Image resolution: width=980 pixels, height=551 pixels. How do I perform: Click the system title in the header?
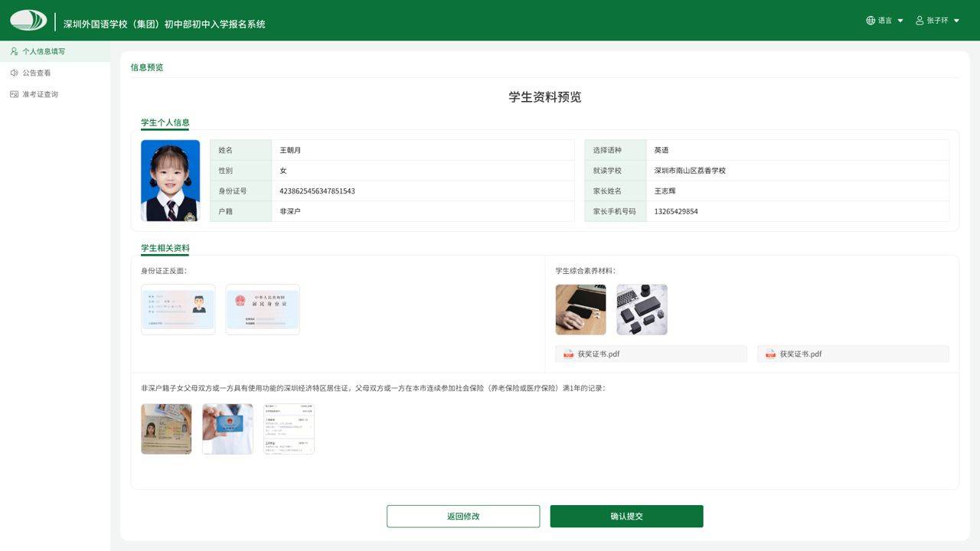[x=165, y=24]
